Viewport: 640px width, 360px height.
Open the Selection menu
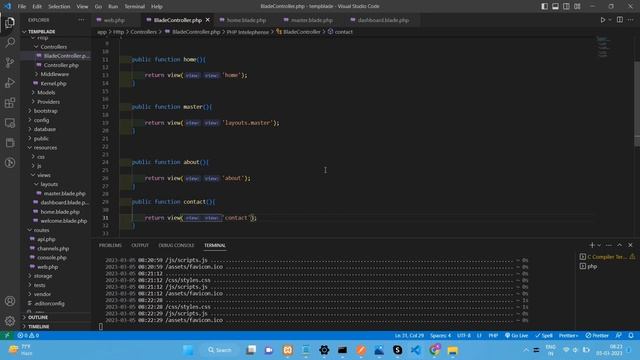(x=59, y=6)
